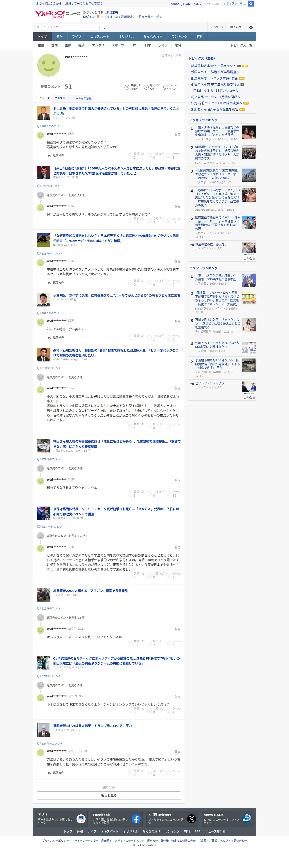Open the news HACK icon in footer
Image resolution: width=289 pixels, height=868 pixels.
tap(247, 818)
